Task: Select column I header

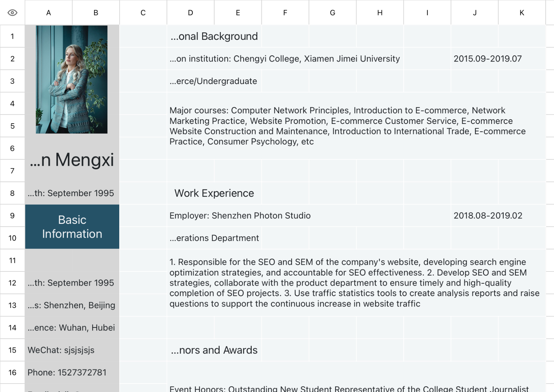Action: tap(427, 12)
